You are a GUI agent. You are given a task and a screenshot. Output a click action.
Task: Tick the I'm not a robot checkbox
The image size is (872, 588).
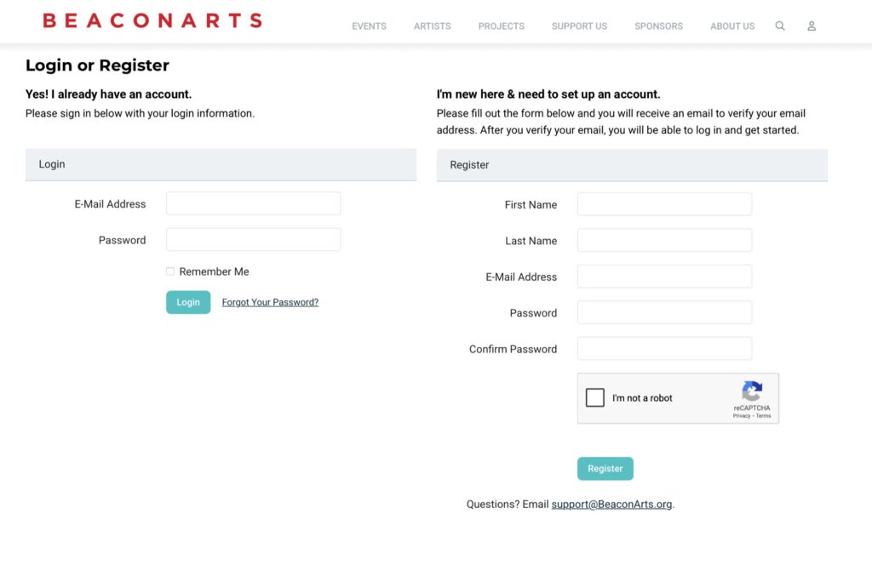pos(595,397)
